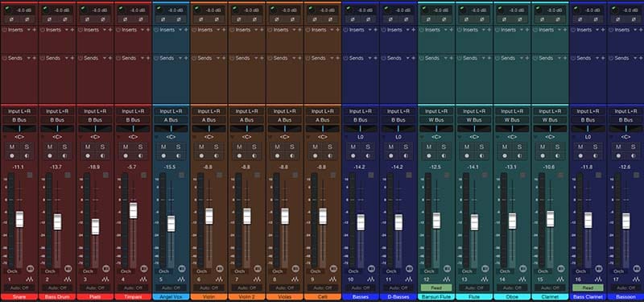
Task: Click the instrument icon on Clarinet channel
Action: (560, 279)
